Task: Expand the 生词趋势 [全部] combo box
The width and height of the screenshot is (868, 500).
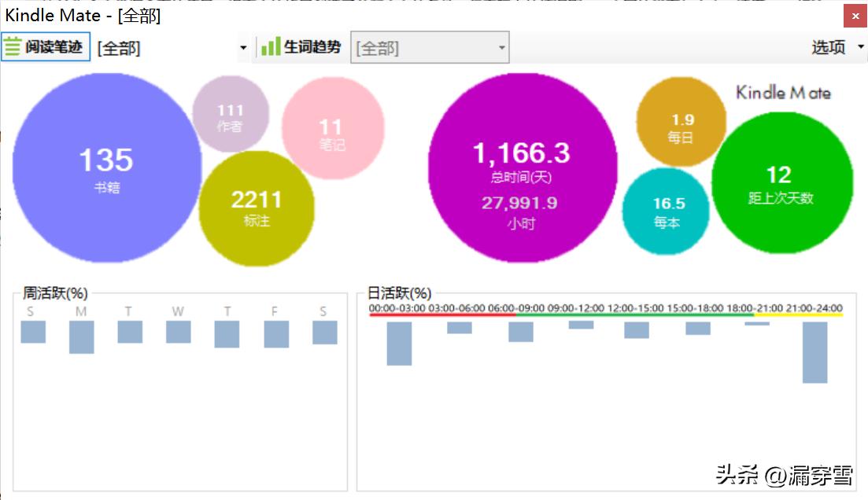Action: [x=501, y=48]
